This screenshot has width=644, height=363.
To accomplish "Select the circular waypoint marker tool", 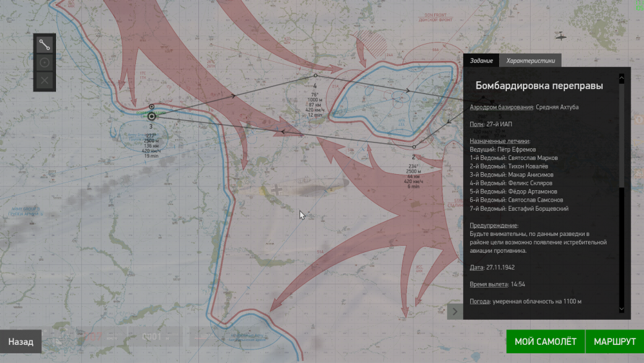I will (44, 63).
